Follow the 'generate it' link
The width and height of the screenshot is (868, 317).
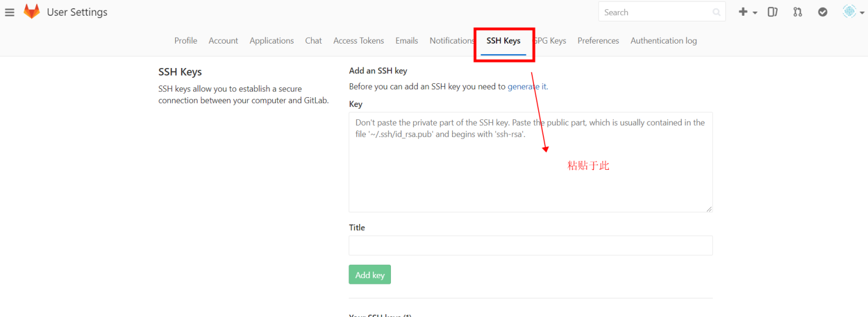527,87
